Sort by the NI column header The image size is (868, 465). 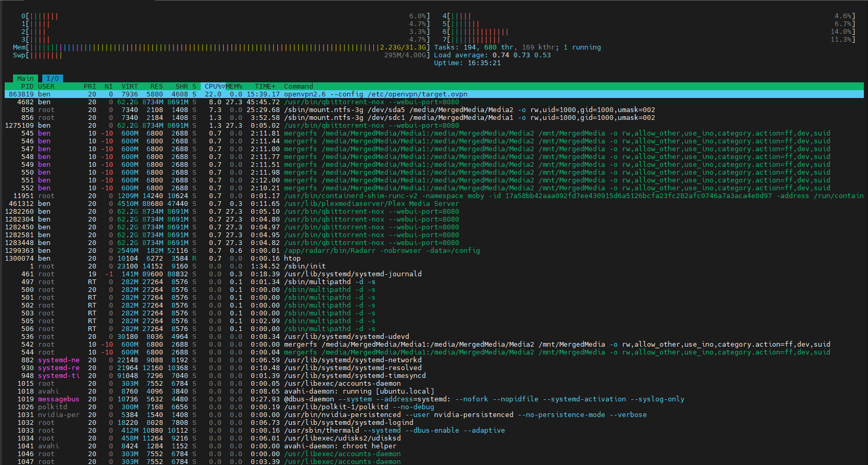(x=108, y=87)
